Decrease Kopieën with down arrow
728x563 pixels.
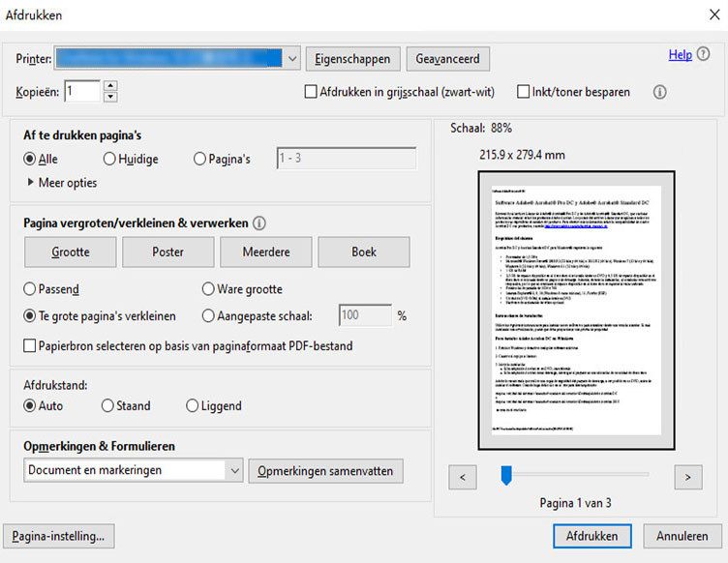(x=110, y=97)
